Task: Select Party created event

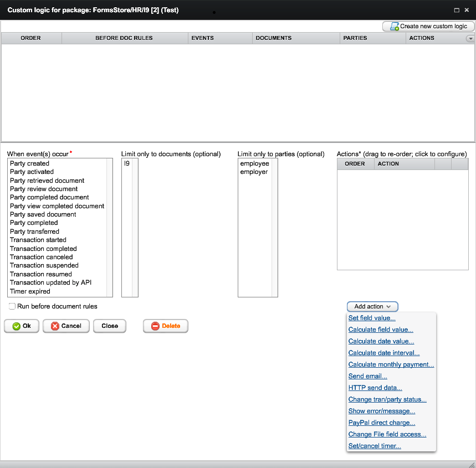Action: pos(29,163)
